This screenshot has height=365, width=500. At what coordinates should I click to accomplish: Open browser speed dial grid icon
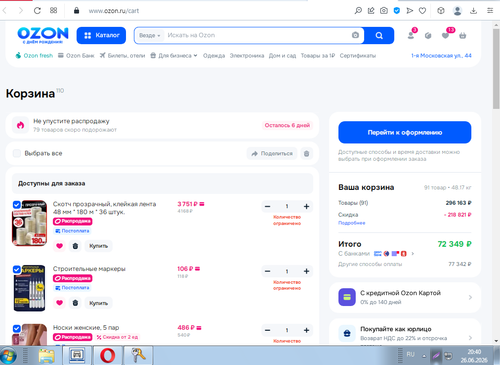pos(54,11)
